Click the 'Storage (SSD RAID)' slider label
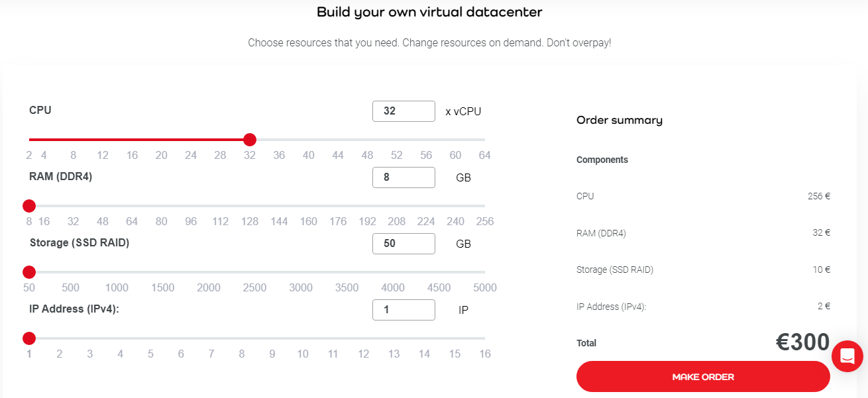Screen dimensions: 868x398 coord(80,243)
